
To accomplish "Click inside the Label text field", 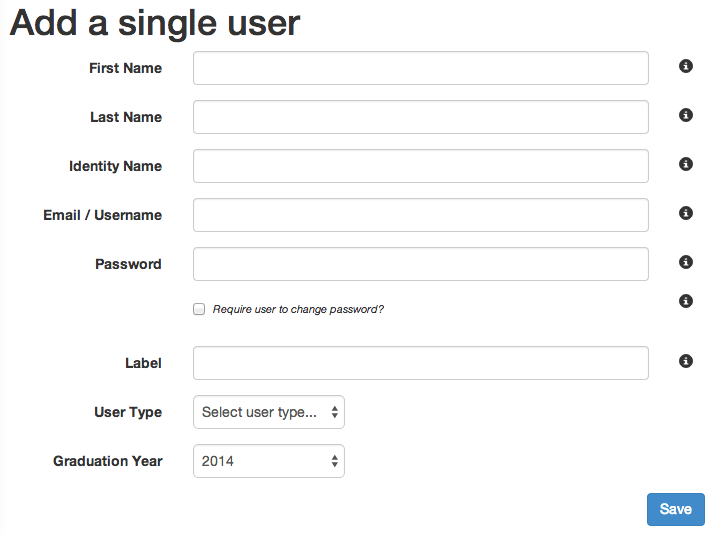I will coord(421,363).
